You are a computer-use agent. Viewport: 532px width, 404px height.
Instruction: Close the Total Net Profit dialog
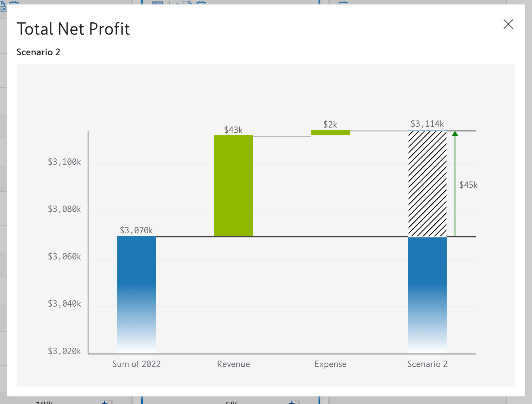click(x=508, y=24)
